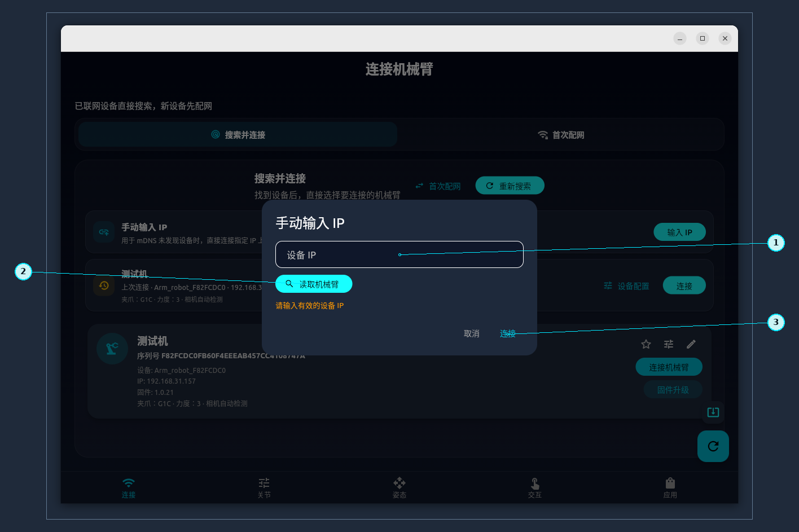Select the text 固件: 1.0.21

point(155,392)
